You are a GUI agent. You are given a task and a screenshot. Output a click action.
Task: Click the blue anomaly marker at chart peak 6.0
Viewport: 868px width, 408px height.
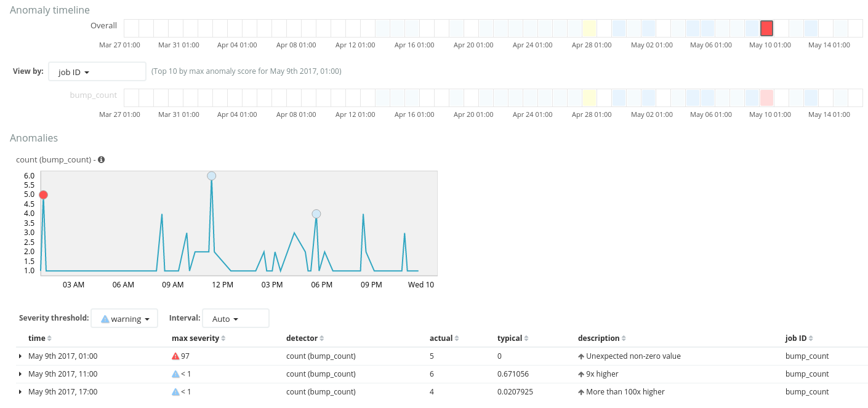212,176
